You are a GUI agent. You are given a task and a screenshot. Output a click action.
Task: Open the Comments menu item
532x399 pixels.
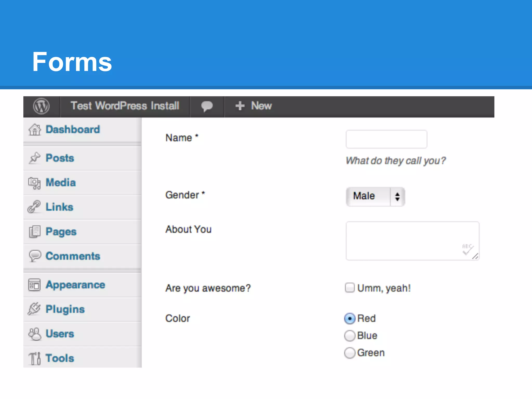click(x=82, y=256)
